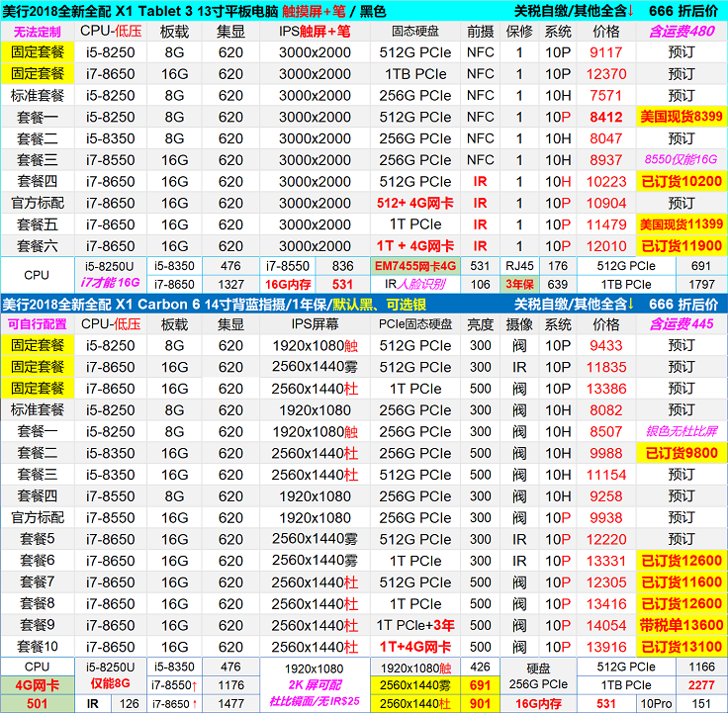Click the price 8082
The height and width of the screenshot is (713, 728).
[606, 410]
